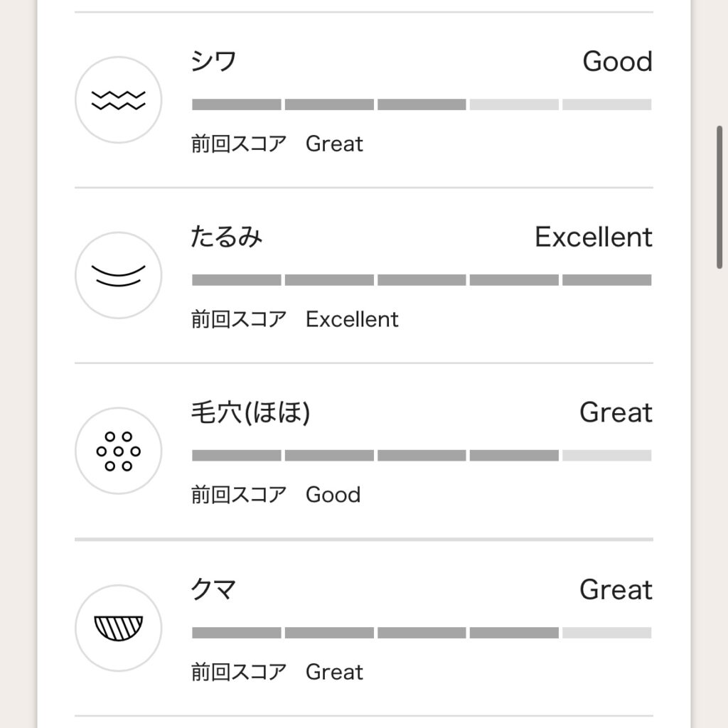Select the シワ title label
Viewport: 728px width, 728px height.
click(213, 62)
